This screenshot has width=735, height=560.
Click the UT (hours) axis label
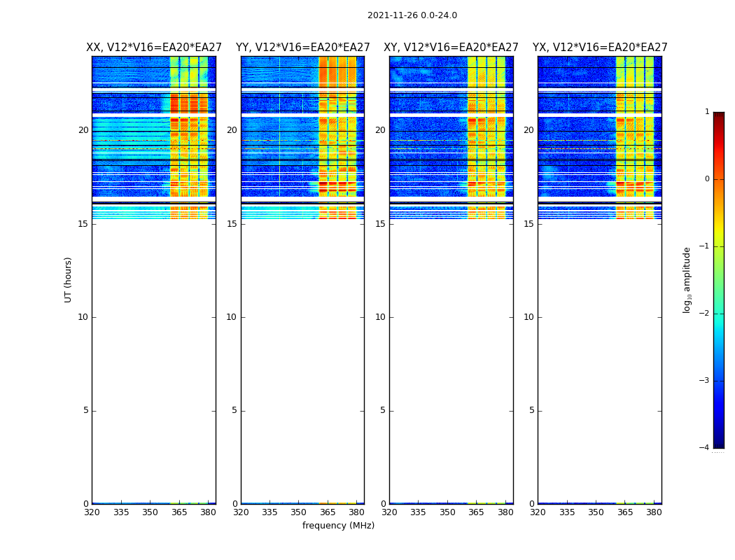[x=69, y=279]
